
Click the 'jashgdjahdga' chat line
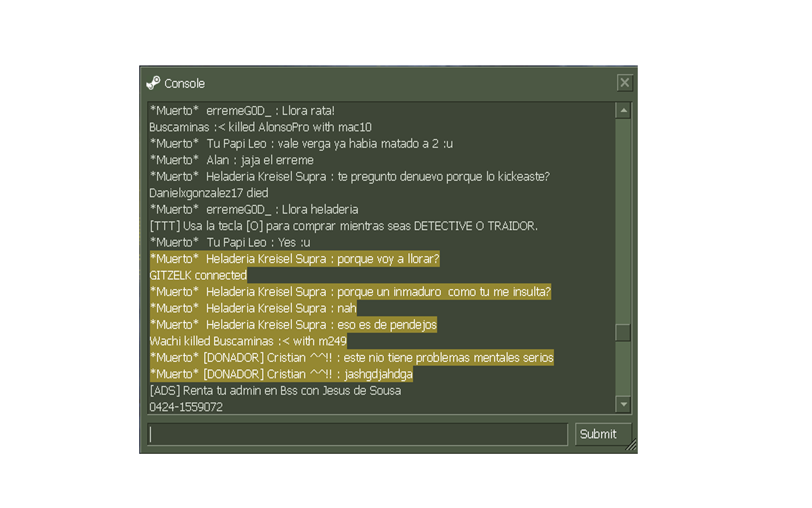[x=281, y=374]
